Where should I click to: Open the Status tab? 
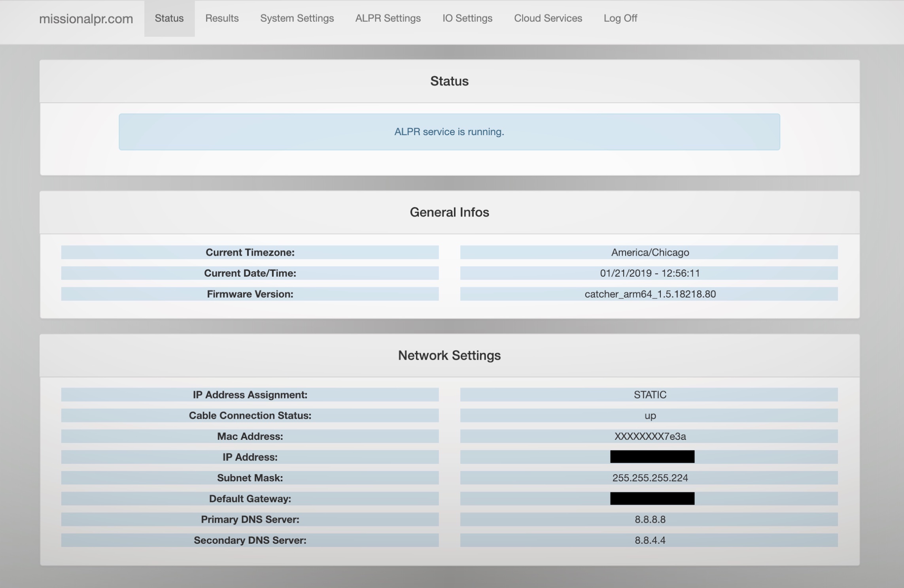(169, 18)
